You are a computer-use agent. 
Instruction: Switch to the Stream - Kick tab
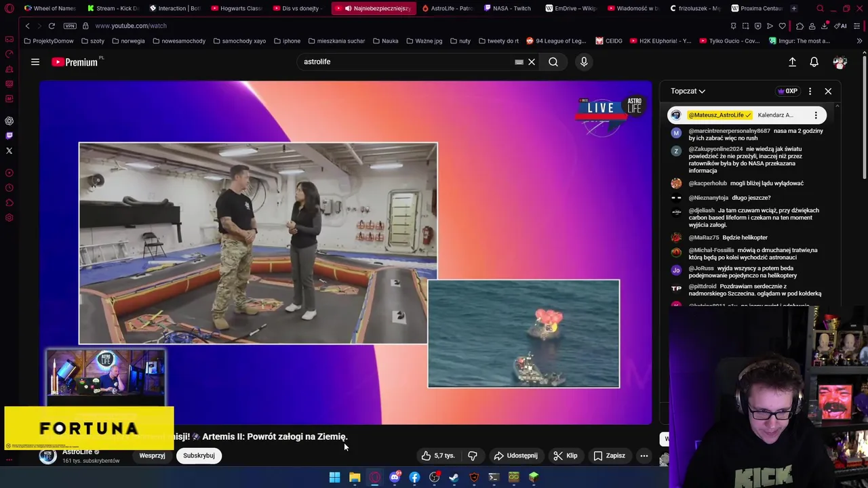113,8
